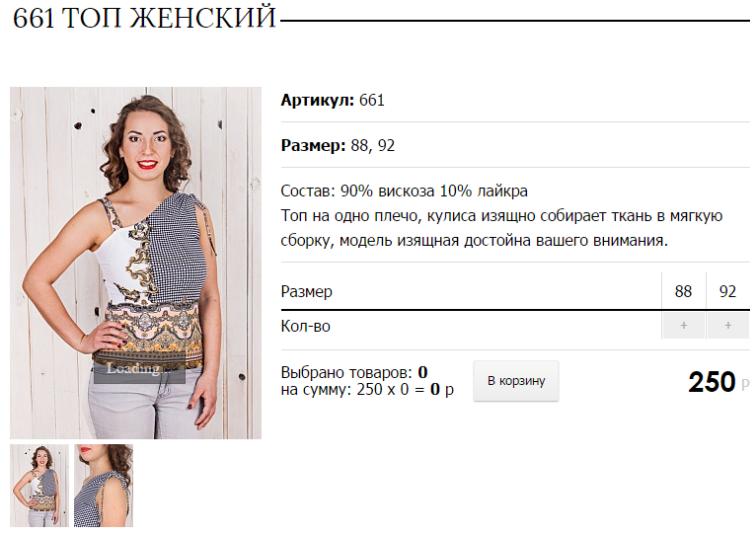Screen dimensions: 756x535
Task: Click the 'Размер' table row label
Action: tap(307, 292)
